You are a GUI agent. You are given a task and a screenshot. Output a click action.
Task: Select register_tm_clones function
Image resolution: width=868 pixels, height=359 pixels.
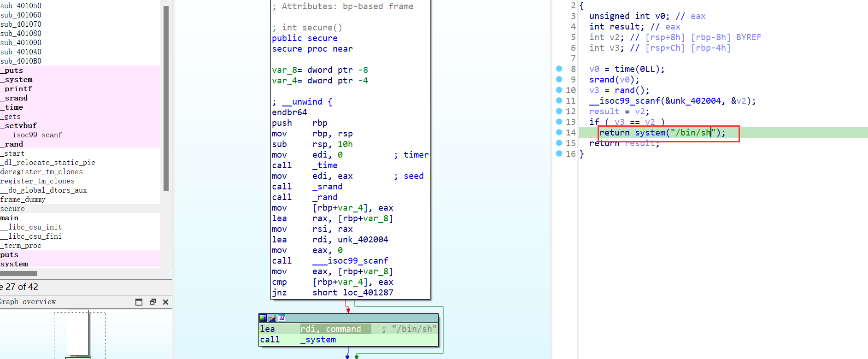80,181
